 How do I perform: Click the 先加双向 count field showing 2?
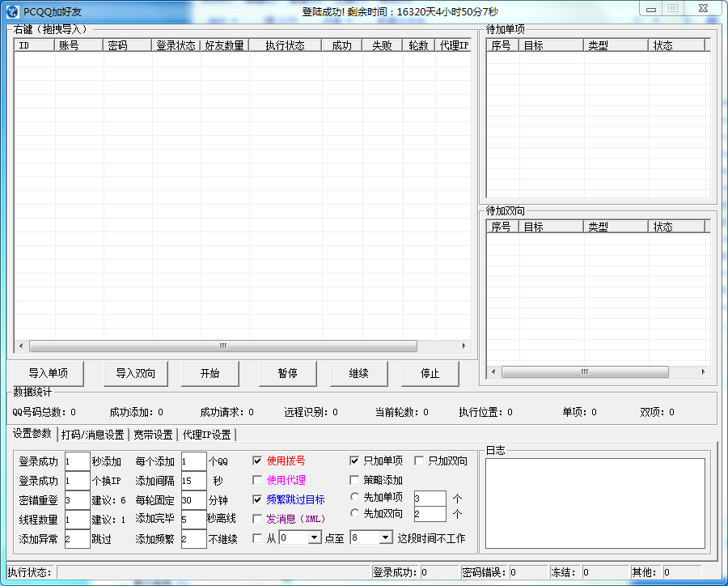[x=430, y=514]
